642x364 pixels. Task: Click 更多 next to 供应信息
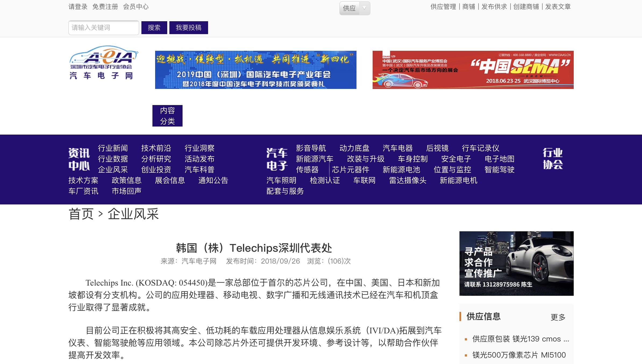tap(558, 317)
